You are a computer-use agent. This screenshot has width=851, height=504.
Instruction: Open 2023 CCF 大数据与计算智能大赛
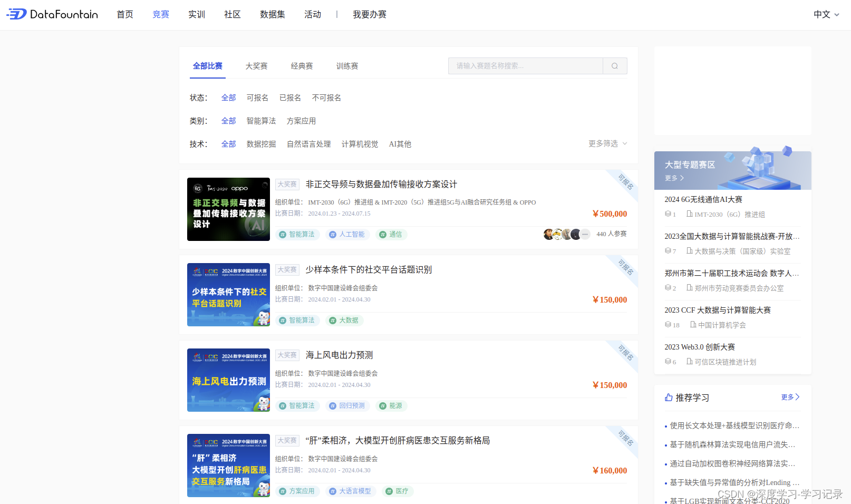click(x=718, y=310)
